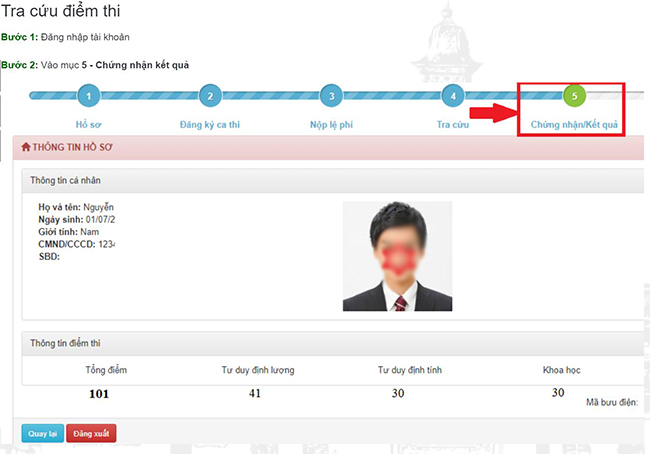The height and width of the screenshot is (454, 650).
Task: Click the Tư duy định lượng score 41
Action: 256,393
